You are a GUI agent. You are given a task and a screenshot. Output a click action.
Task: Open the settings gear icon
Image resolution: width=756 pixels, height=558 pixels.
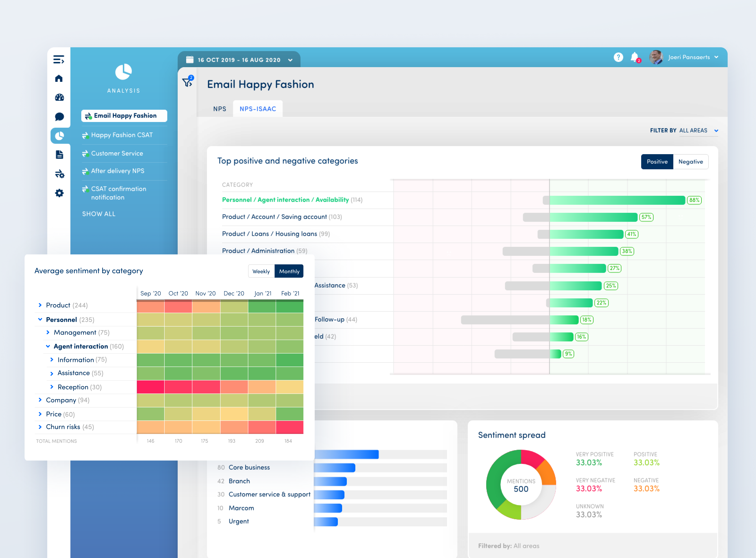[59, 193]
